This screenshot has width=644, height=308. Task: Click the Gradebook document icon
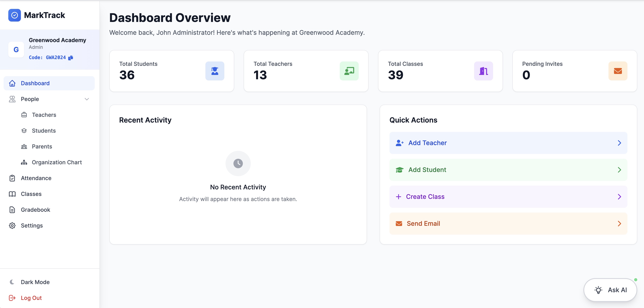(x=12, y=210)
